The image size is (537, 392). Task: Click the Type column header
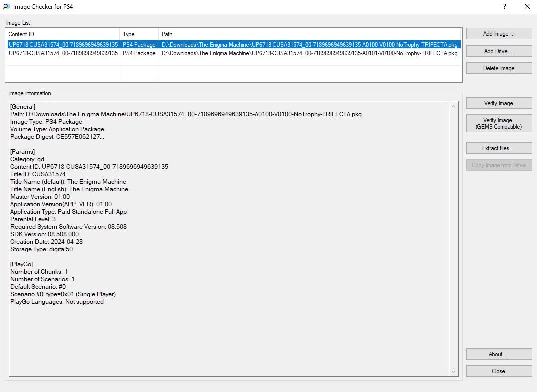coord(139,34)
